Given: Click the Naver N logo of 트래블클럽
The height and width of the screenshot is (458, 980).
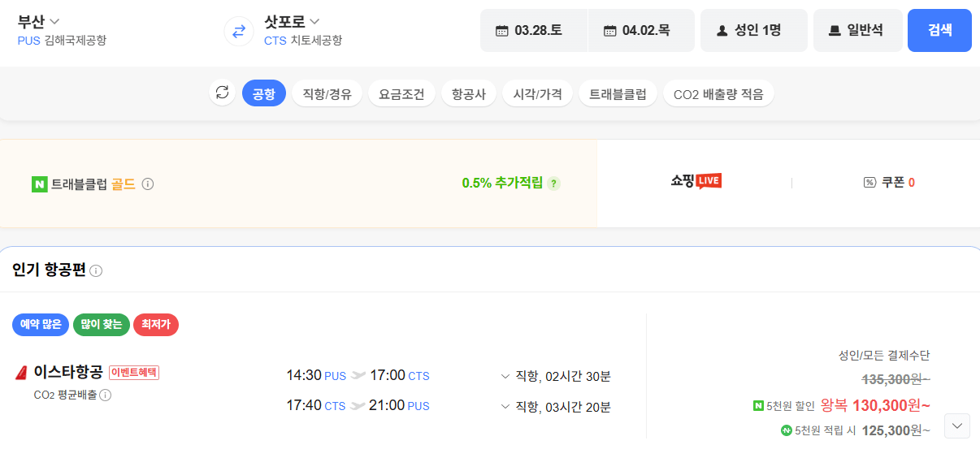Looking at the screenshot, I should 39,184.
